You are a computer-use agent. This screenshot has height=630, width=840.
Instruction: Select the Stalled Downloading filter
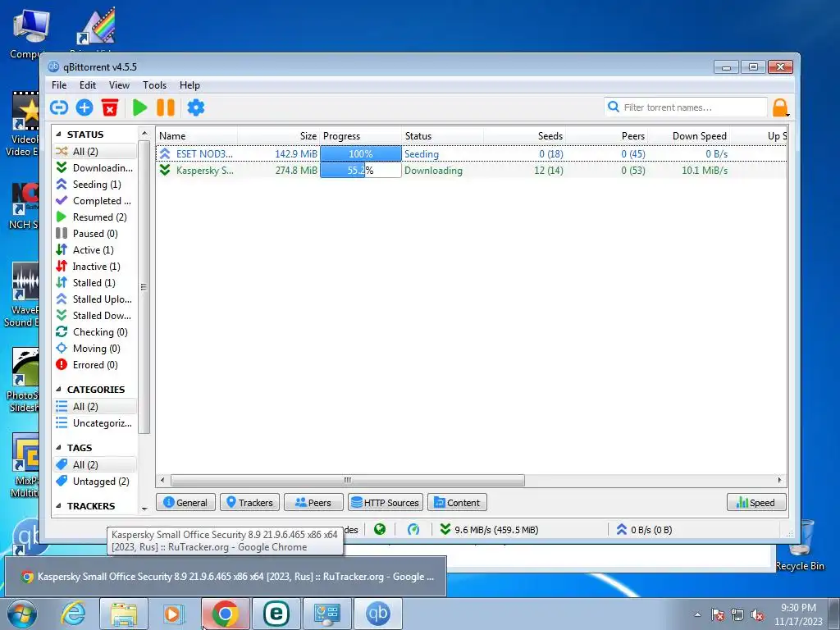tap(95, 316)
